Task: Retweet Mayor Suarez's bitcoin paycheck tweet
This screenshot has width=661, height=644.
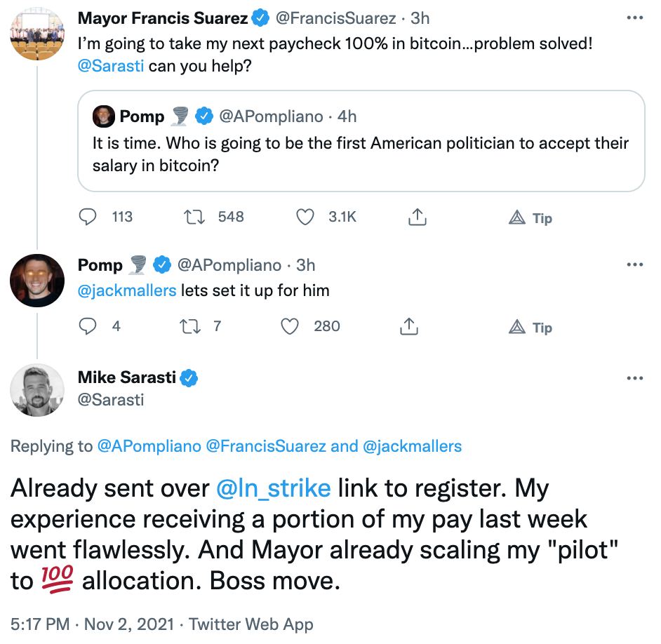Action: pyautogui.click(x=194, y=217)
